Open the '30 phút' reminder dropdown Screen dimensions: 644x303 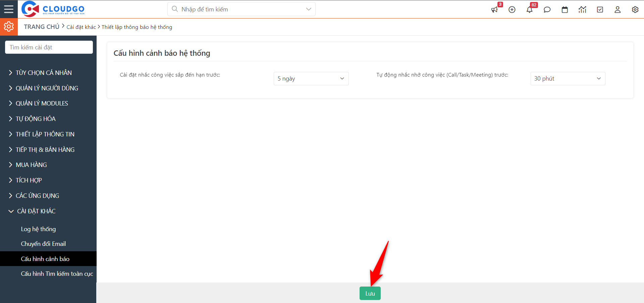[x=567, y=78]
